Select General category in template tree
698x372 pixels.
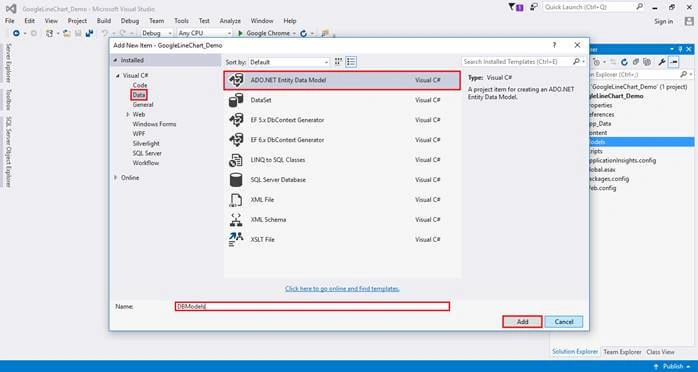click(143, 105)
